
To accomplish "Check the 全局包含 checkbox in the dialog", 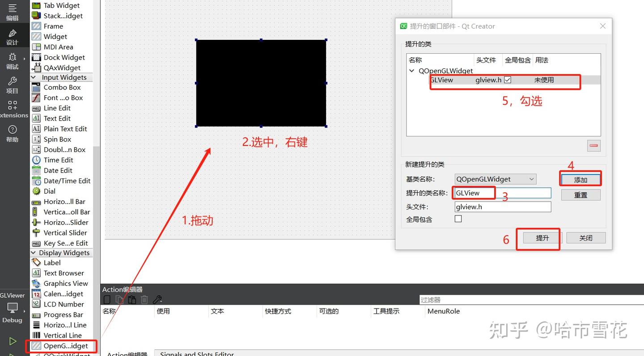I will point(458,219).
